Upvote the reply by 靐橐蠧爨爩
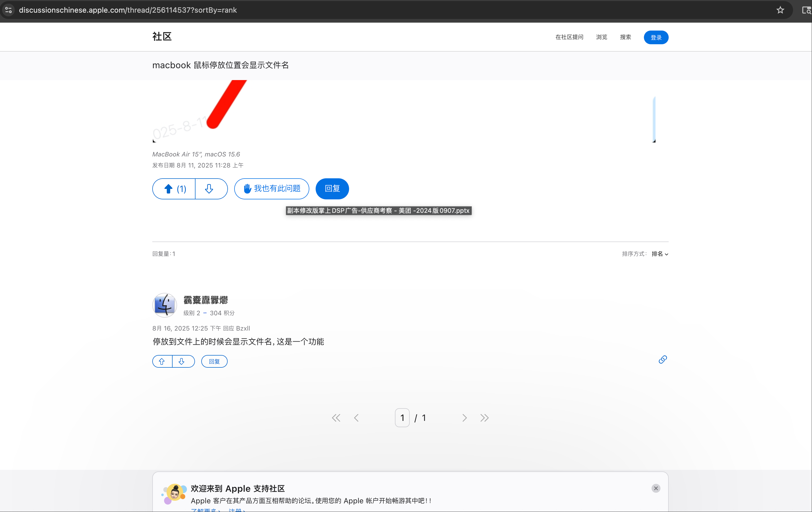 162,361
